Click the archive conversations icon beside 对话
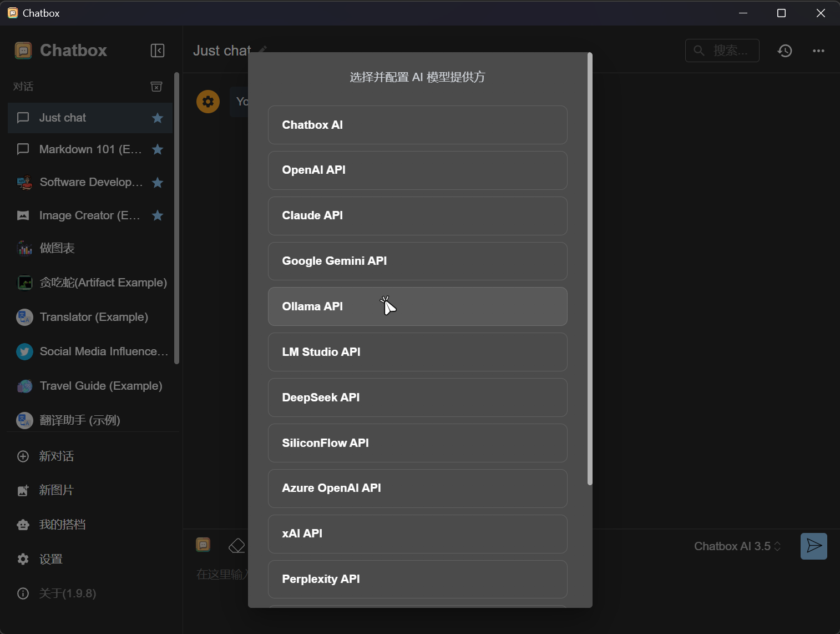The height and width of the screenshot is (634, 840). (x=156, y=87)
